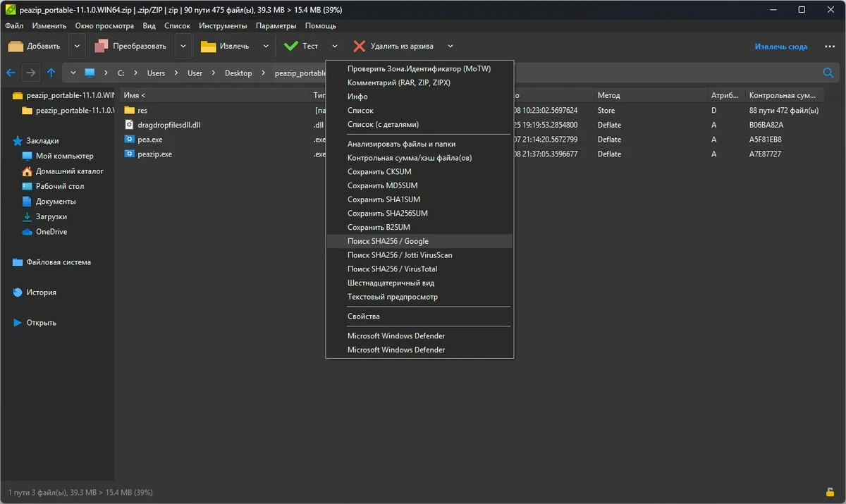Open the Параметры menu
The height and width of the screenshot is (504, 846).
[276, 26]
